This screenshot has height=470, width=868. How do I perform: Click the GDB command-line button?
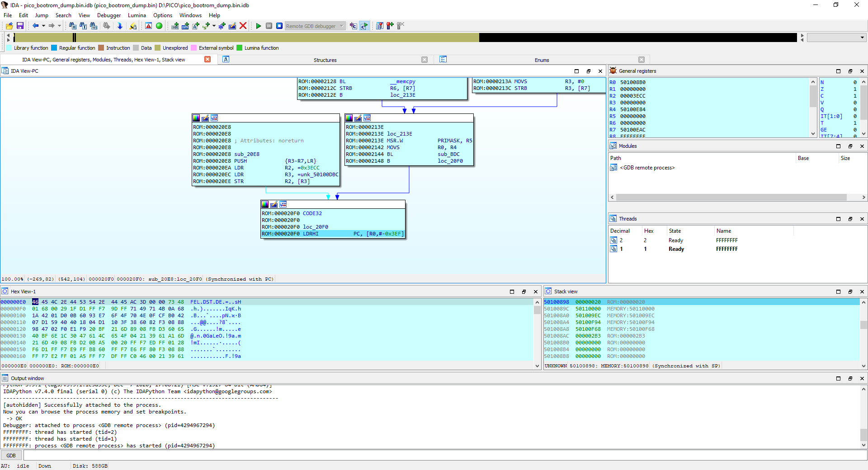pos(11,456)
